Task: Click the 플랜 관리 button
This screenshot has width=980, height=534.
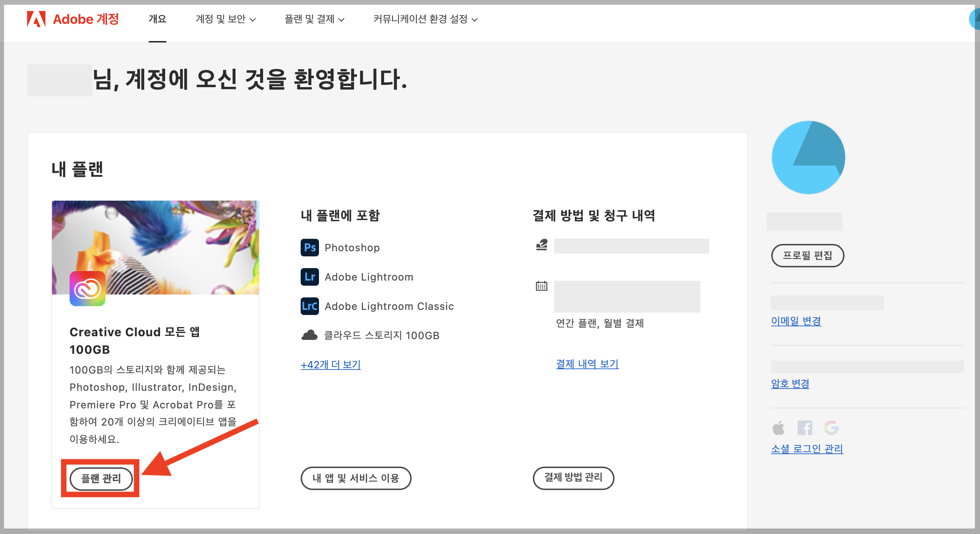Action: pos(101,478)
